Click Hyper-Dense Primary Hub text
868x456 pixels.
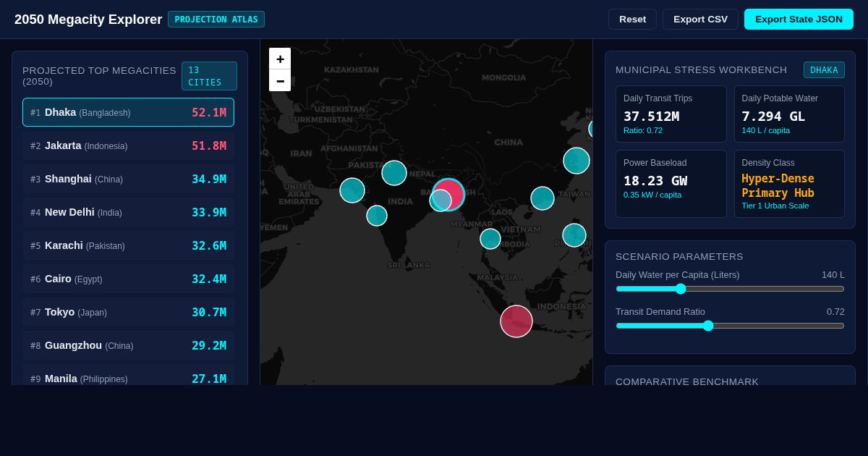[x=778, y=185]
